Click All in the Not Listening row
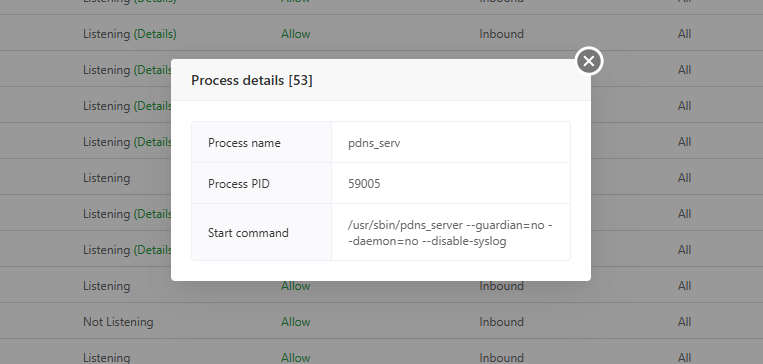The image size is (763, 364). (684, 322)
